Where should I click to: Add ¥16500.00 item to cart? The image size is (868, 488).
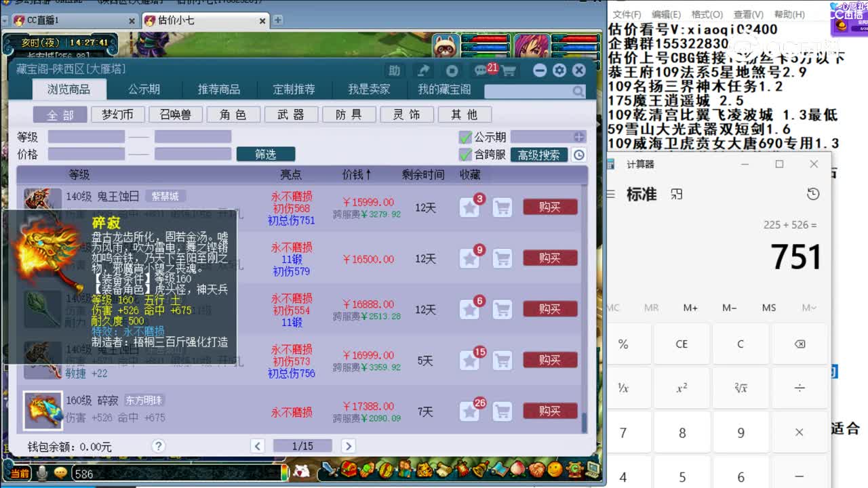(x=502, y=258)
